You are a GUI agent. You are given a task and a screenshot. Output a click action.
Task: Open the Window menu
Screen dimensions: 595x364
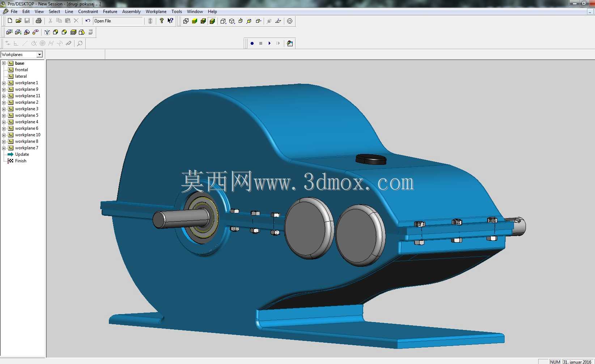[x=195, y=12]
